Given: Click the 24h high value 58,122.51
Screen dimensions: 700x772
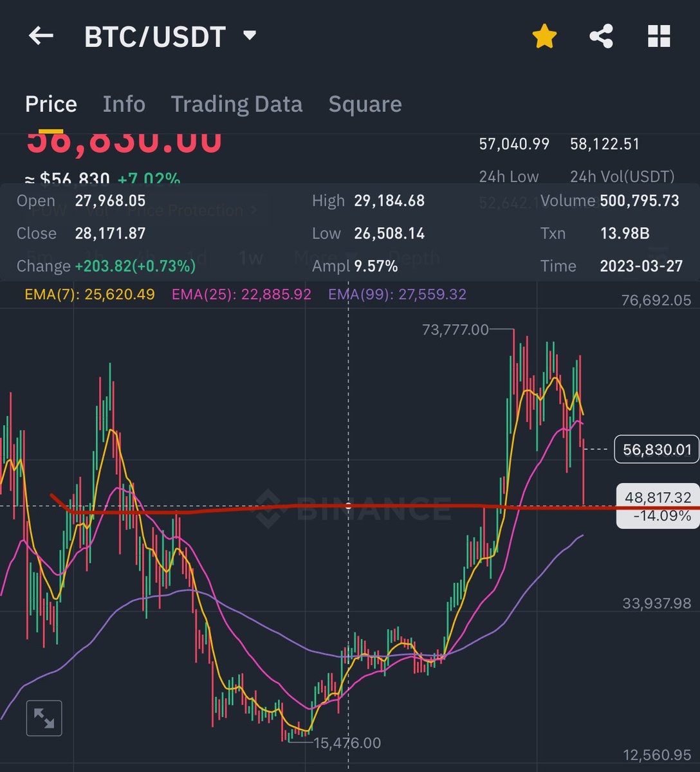Looking at the screenshot, I should (605, 144).
